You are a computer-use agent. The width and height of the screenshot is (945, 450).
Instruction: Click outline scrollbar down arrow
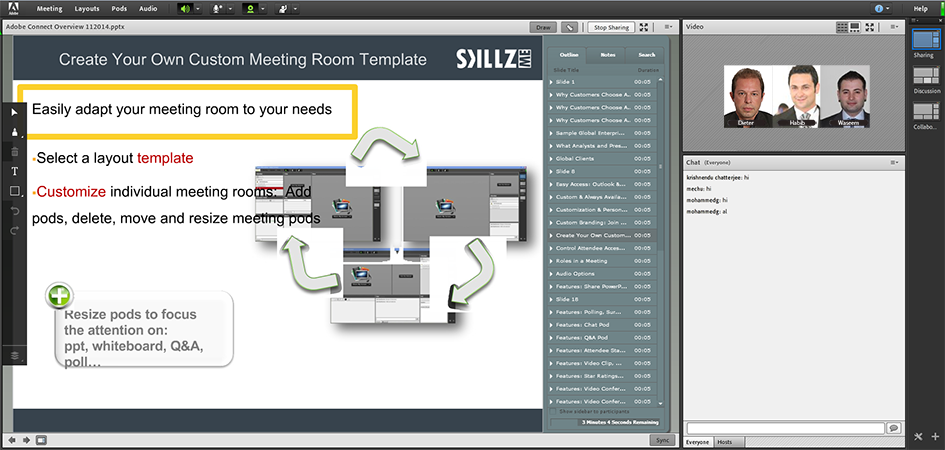coord(661,402)
